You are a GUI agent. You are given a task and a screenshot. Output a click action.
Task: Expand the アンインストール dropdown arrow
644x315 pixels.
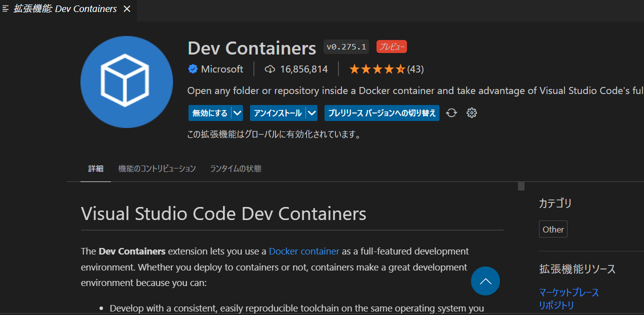pyautogui.click(x=312, y=113)
